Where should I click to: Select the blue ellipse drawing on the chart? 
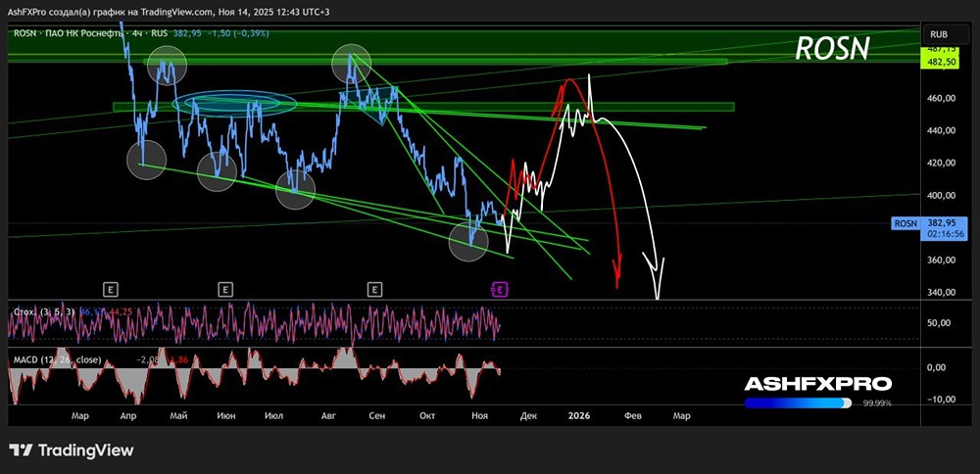pyautogui.click(x=234, y=103)
